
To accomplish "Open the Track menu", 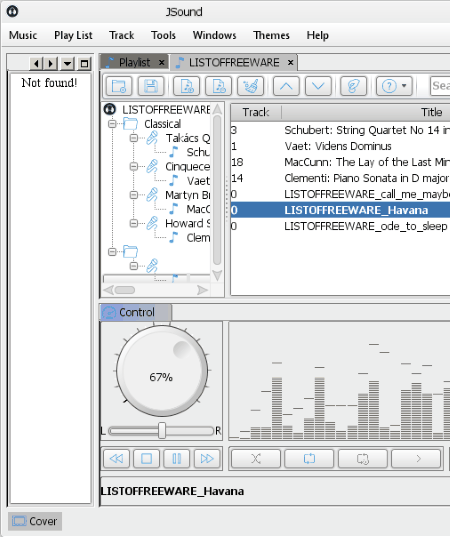I will coord(122,35).
